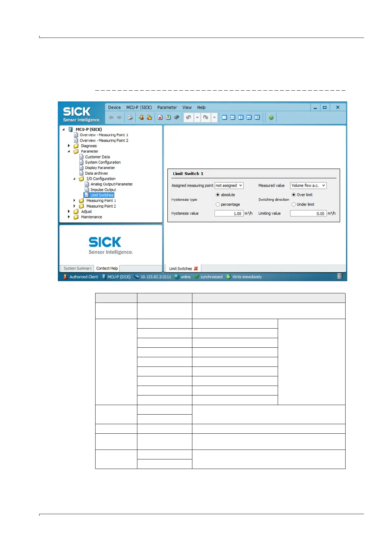The height and width of the screenshot is (555, 392).
Task: Open System Configuration in tree
Action: click(x=103, y=162)
